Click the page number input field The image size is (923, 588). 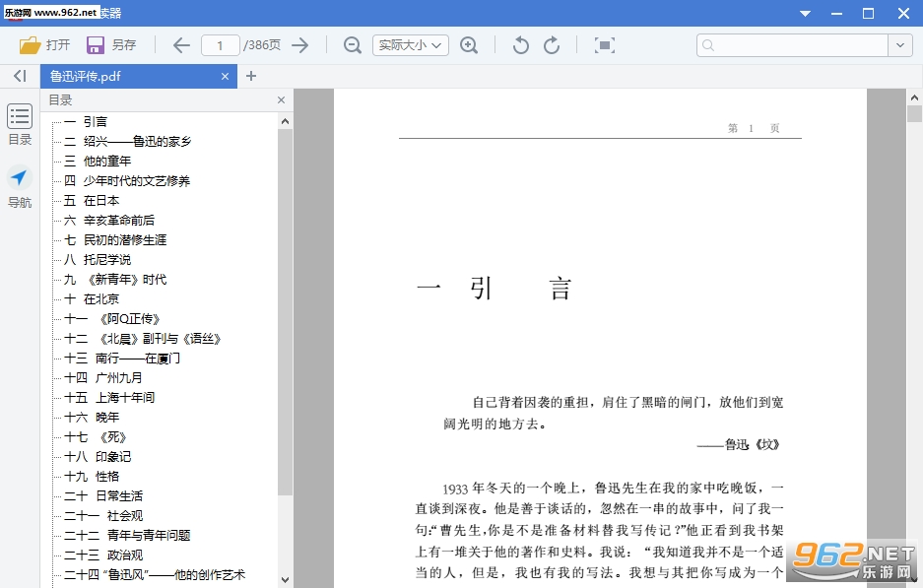(x=220, y=45)
